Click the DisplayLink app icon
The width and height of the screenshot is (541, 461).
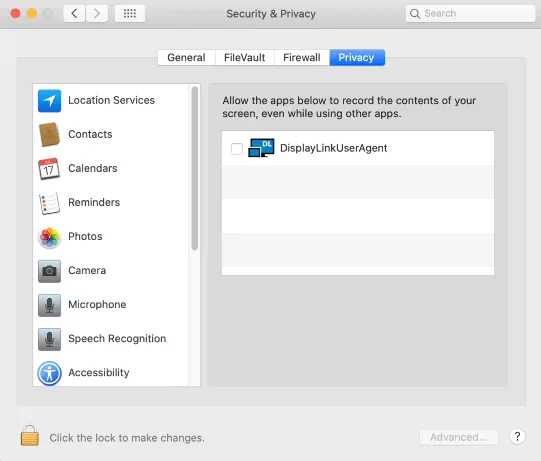coord(261,148)
